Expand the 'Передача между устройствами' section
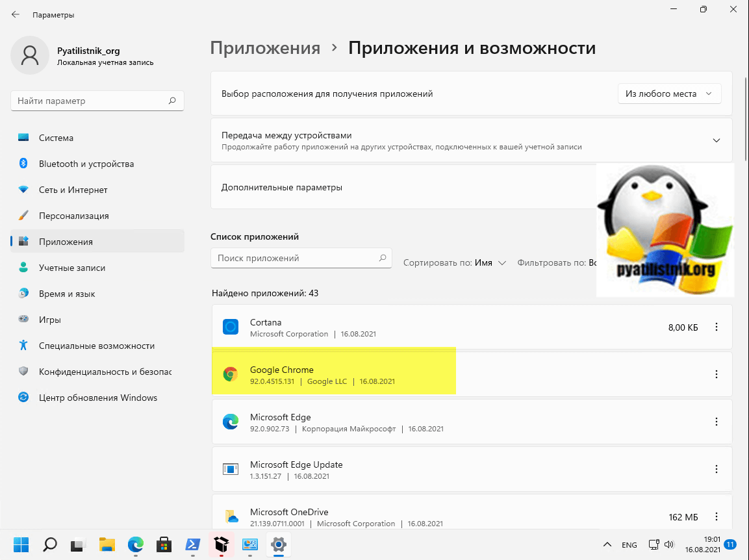Screen dimensions: 749x560 (x=717, y=140)
